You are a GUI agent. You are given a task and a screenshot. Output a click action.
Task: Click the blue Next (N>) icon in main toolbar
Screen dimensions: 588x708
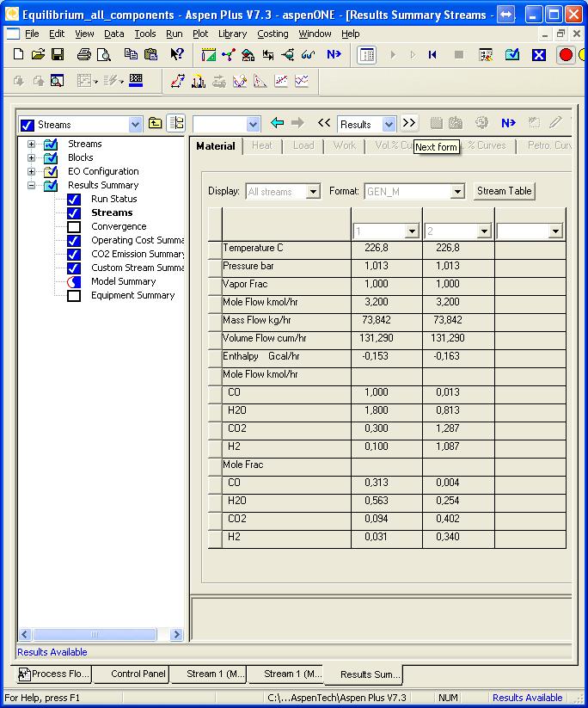pyautogui.click(x=334, y=55)
